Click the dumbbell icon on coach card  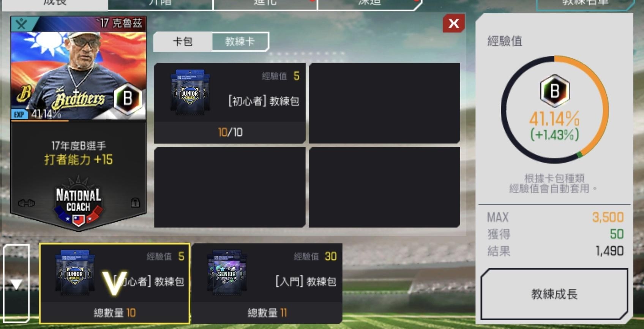(x=26, y=204)
